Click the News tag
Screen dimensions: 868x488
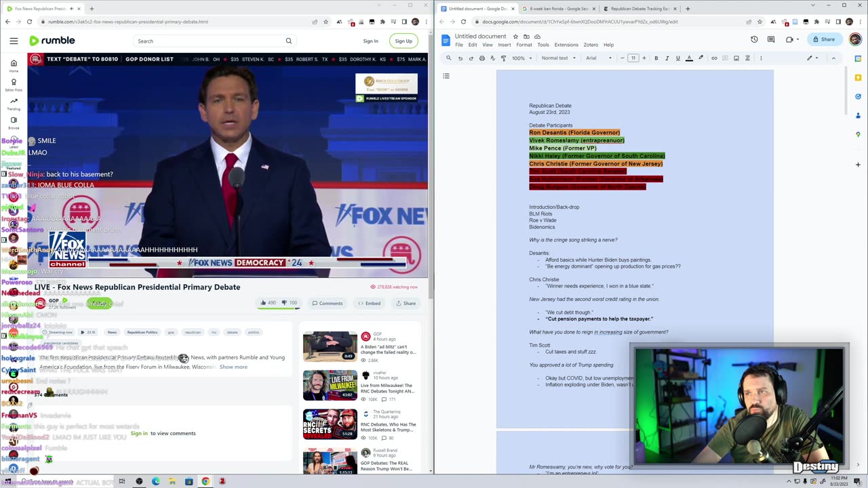(x=112, y=332)
